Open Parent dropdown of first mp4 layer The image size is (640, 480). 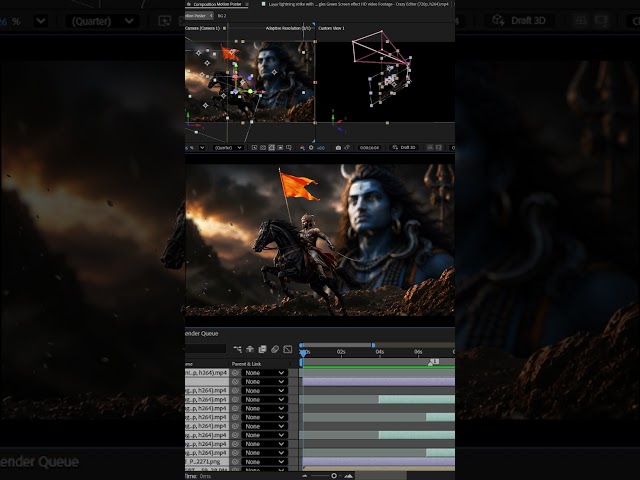(265, 373)
